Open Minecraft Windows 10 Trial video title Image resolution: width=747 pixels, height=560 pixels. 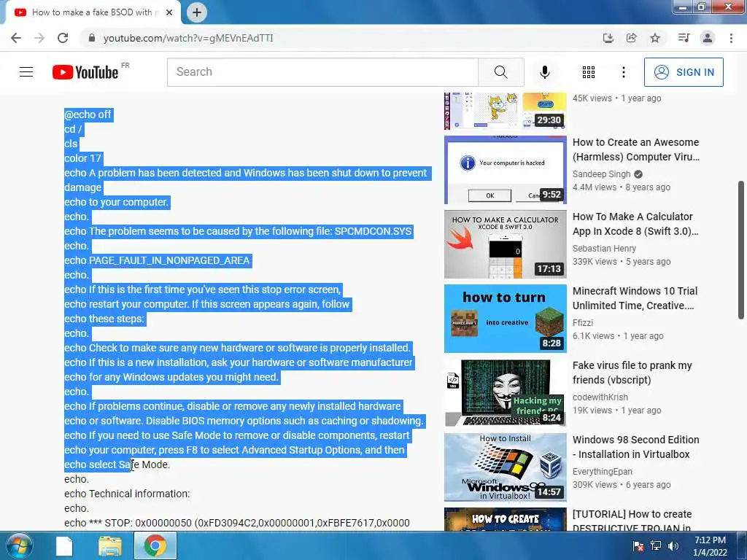[x=635, y=298]
